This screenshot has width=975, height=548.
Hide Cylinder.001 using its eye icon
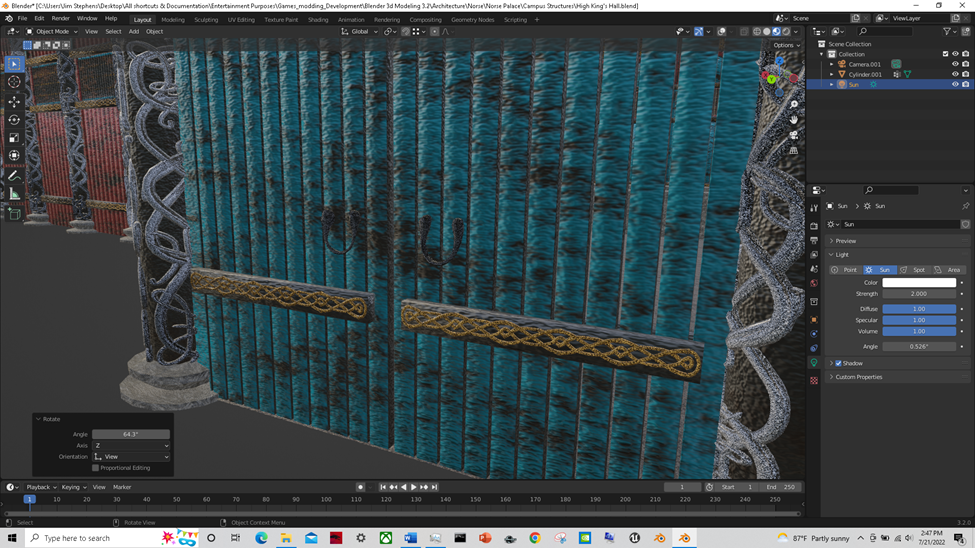click(955, 74)
